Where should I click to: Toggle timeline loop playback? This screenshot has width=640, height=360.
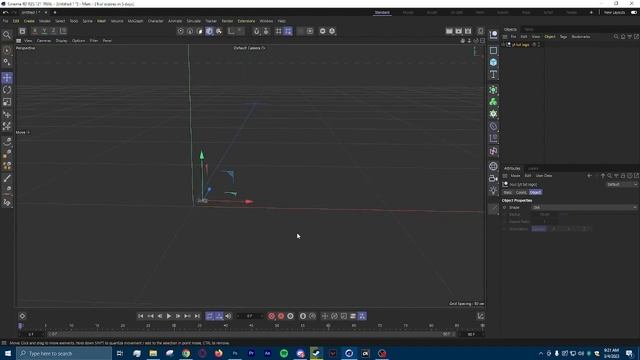point(209,316)
